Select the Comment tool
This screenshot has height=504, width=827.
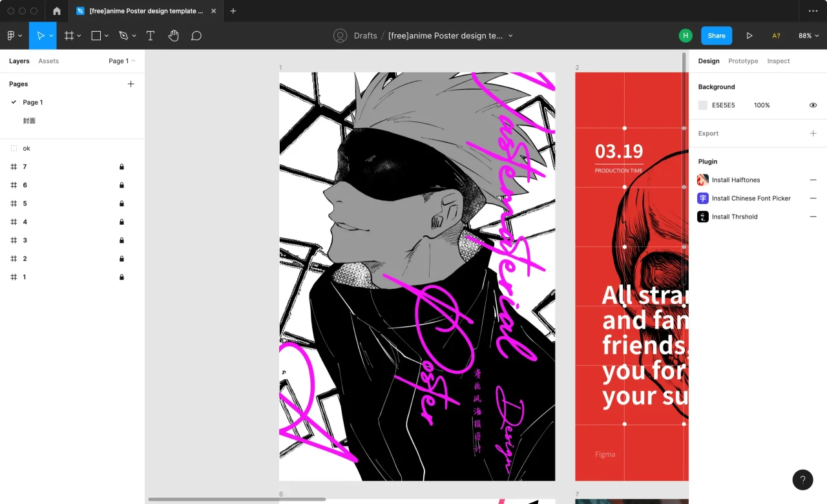pyautogui.click(x=196, y=36)
